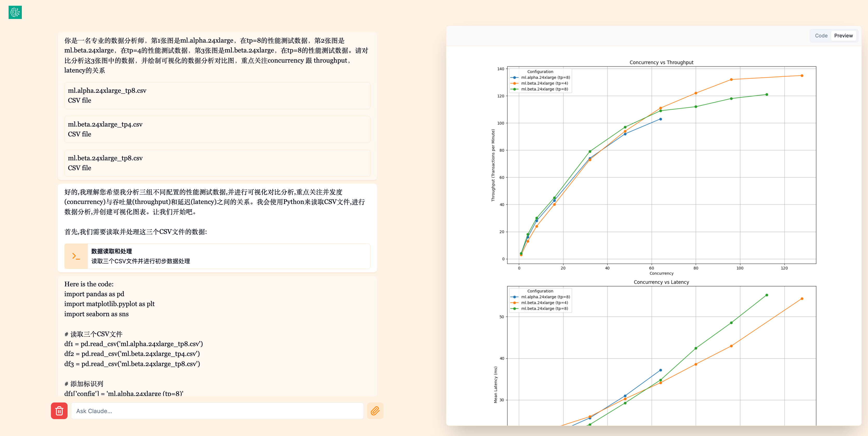Focus the Ask Claude input field
Viewport: 868px width, 436px height.
[217, 411]
